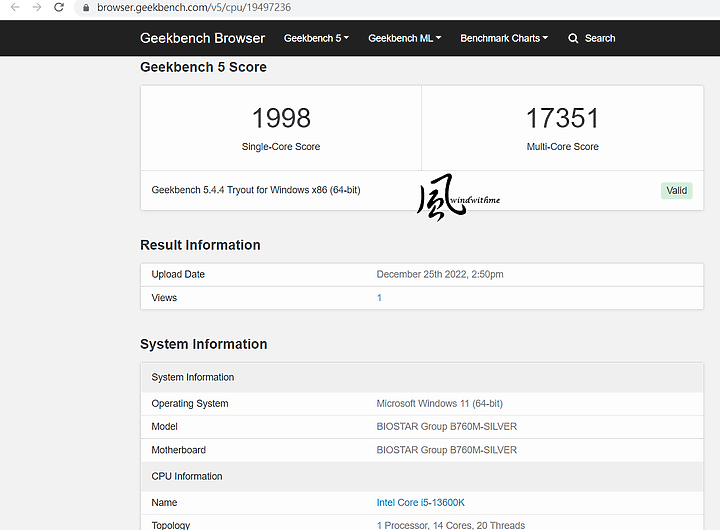Click the Name row label
720x530 pixels.
164,502
